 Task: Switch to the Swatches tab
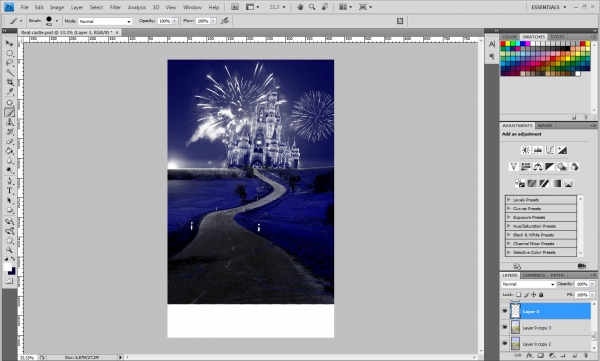point(533,36)
